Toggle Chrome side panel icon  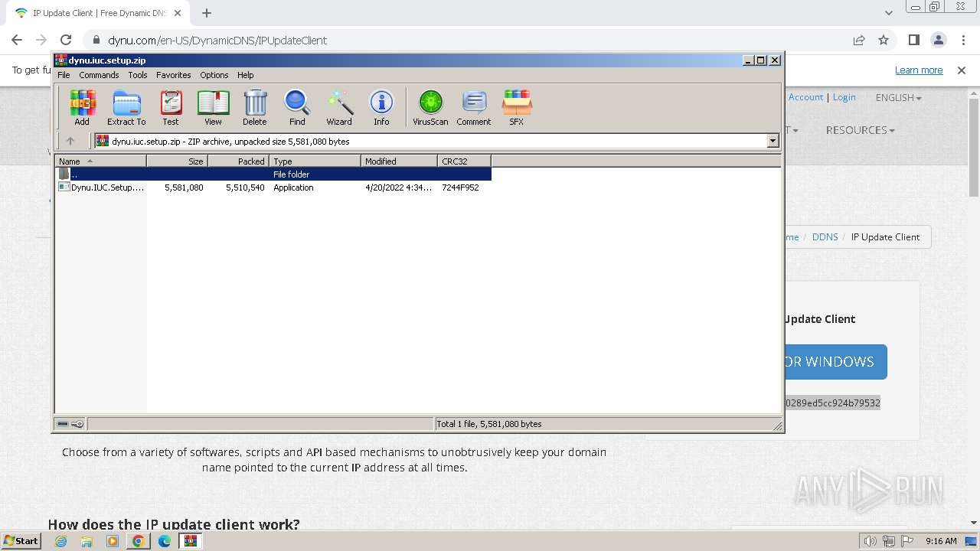(x=913, y=40)
